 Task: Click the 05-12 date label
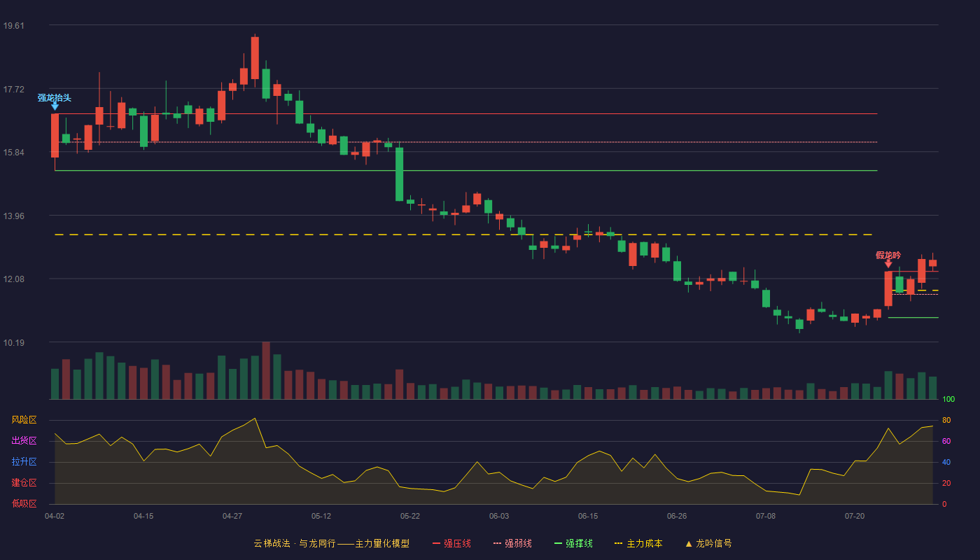pos(321,517)
